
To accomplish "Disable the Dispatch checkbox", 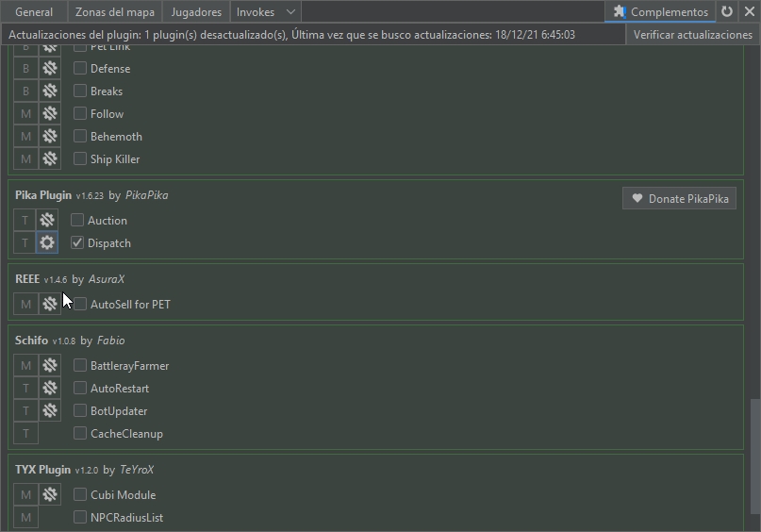I will click(78, 243).
